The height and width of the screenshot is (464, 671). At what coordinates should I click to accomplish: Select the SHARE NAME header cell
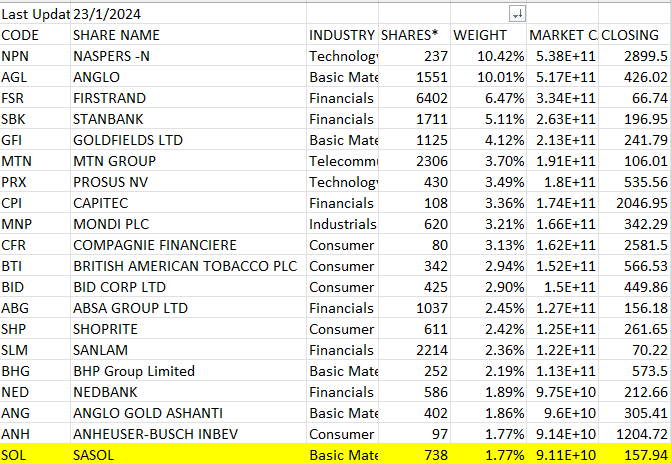click(188, 35)
